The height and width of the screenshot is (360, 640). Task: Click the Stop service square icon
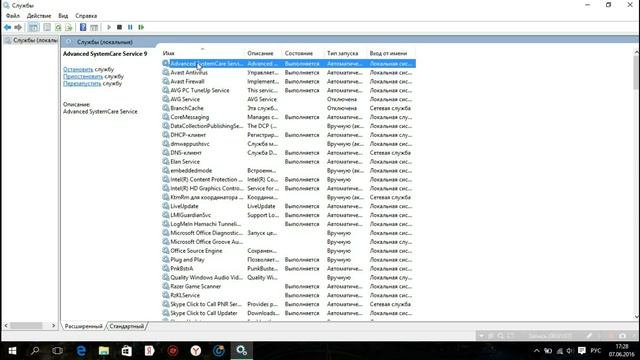point(119,27)
